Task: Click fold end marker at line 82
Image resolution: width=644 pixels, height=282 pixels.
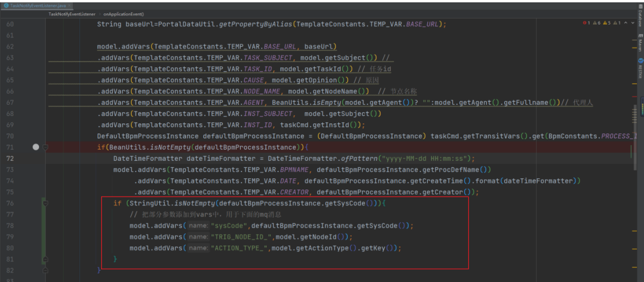Action: tap(46, 270)
